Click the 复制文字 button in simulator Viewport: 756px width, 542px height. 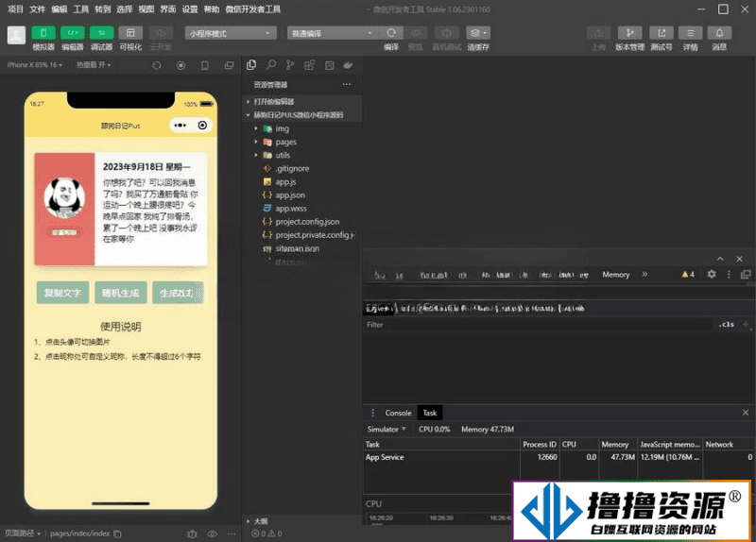click(x=62, y=293)
